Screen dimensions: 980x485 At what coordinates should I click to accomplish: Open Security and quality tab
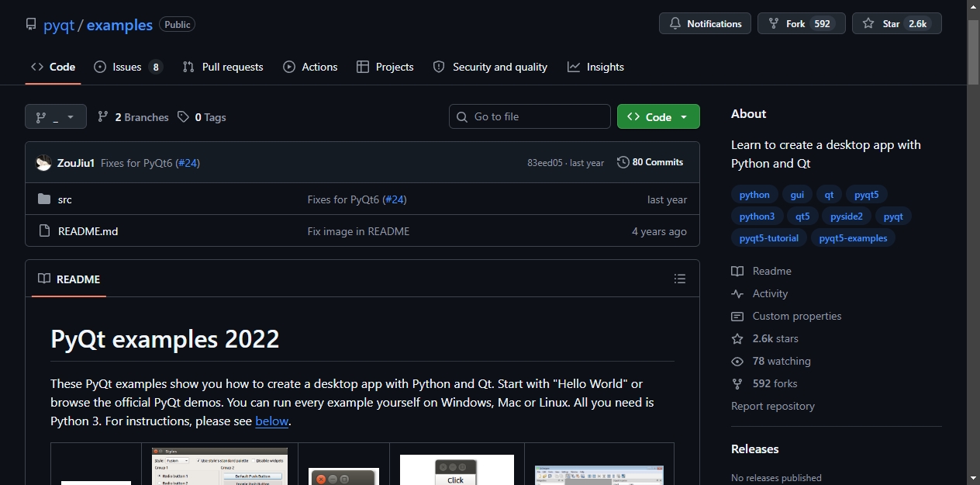490,67
